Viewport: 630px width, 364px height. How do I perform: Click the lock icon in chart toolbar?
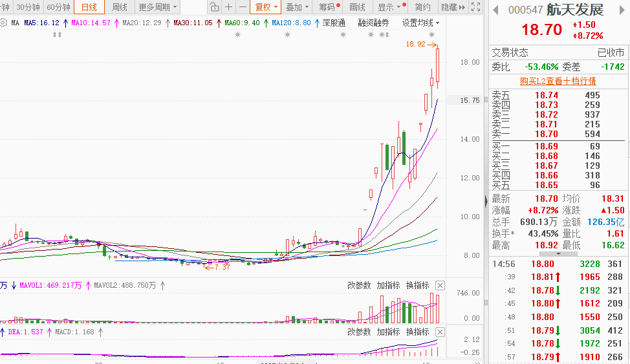(x=214, y=7)
